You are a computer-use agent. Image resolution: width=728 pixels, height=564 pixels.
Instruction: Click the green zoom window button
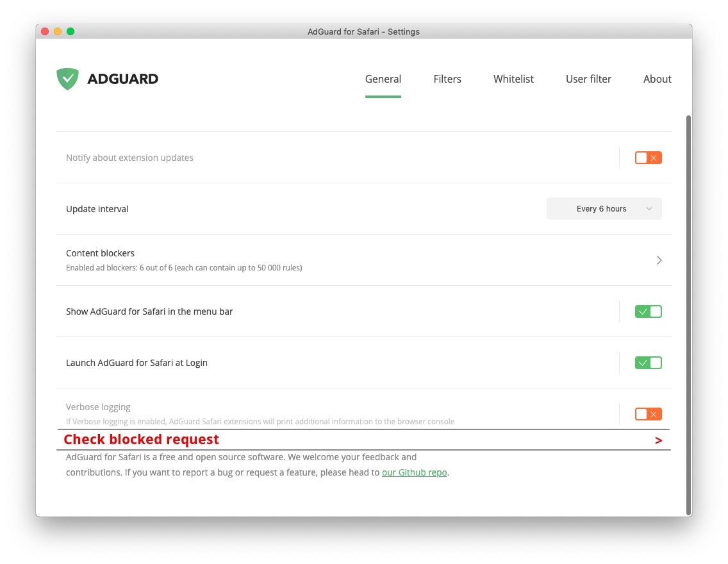pos(70,31)
